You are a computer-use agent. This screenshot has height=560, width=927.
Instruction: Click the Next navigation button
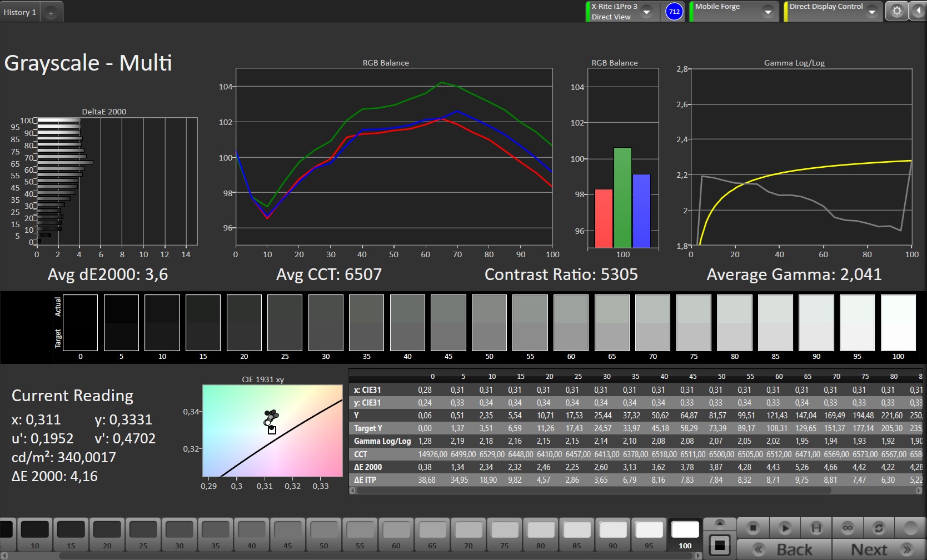pos(879,549)
